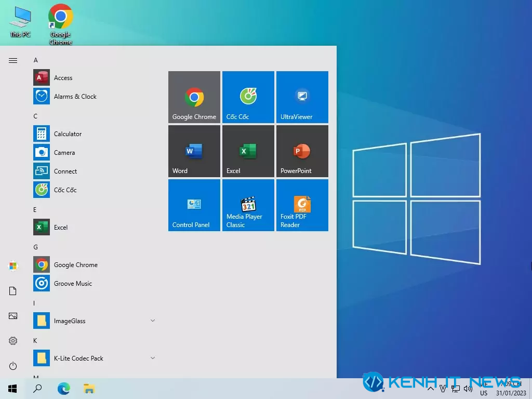
Task: Launch Calculator from the app list
Action: coord(95,134)
